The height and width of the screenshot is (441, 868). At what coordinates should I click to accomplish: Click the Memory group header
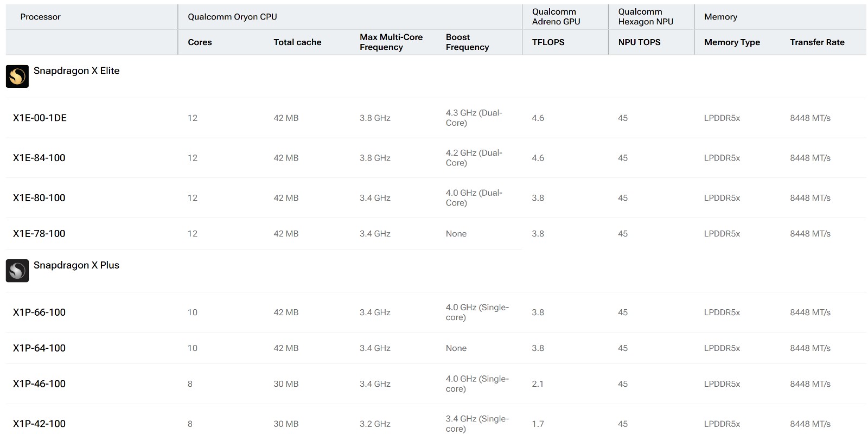point(720,17)
